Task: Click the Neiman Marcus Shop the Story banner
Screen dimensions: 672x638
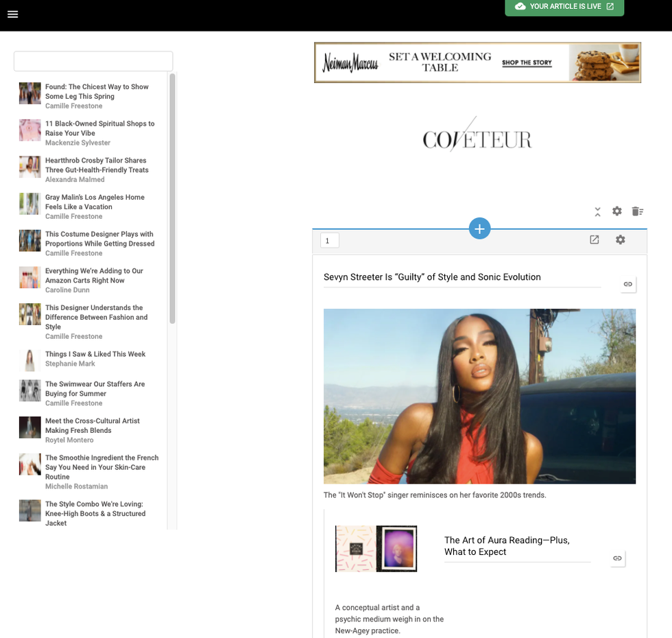Action: 477,62
